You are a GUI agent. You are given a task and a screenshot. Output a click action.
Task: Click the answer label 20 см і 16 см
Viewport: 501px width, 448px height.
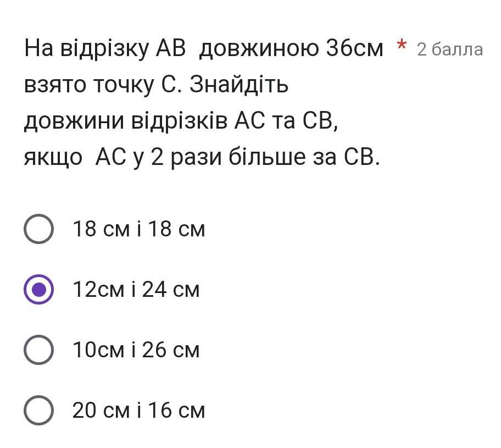point(138,410)
